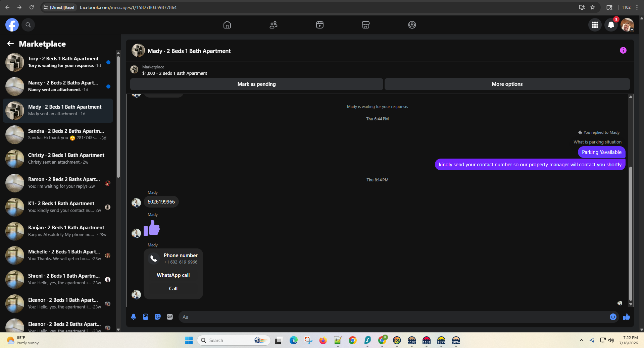Click the 'kindly send your contact number' message
The width and height of the screenshot is (644, 348).
[530, 165]
